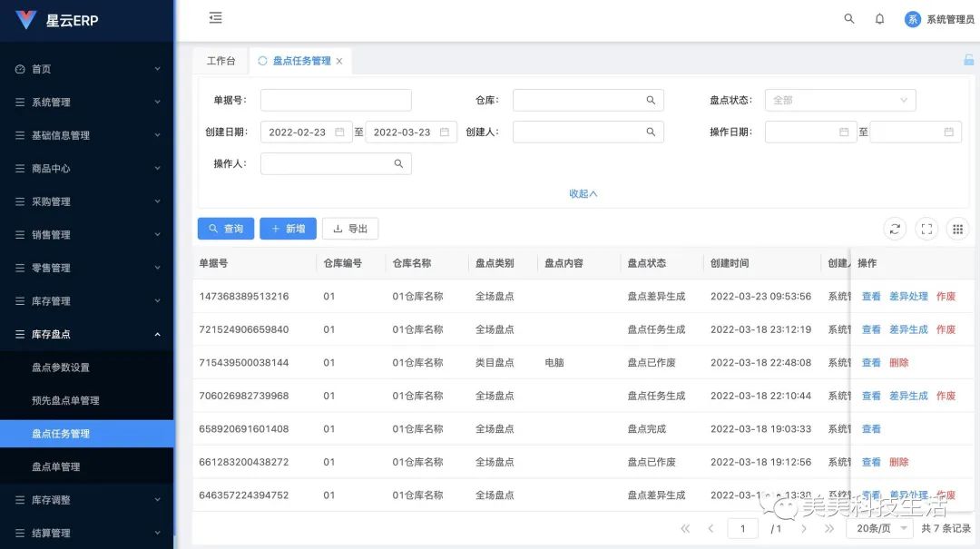The width and height of the screenshot is (980, 549).
Task: Click the refresh table icon
Action: (x=895, y=229)
